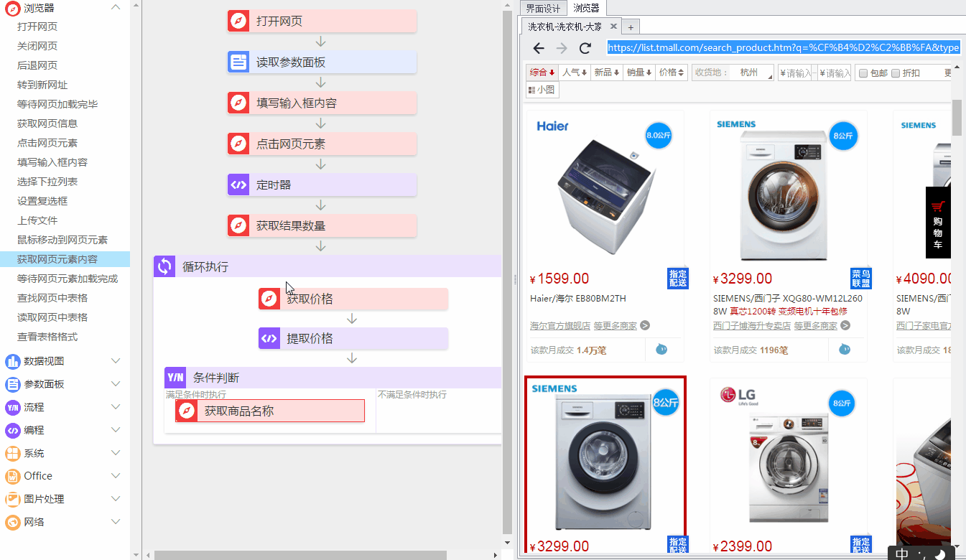
Task: Click the 编程 category icon
Action: (x=12, y=430)
